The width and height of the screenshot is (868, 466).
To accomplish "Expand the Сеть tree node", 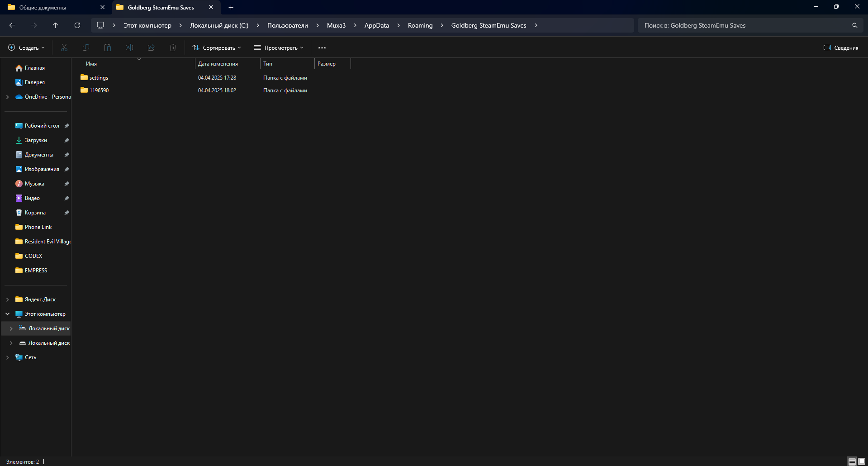I will click(x=7, y=357).
